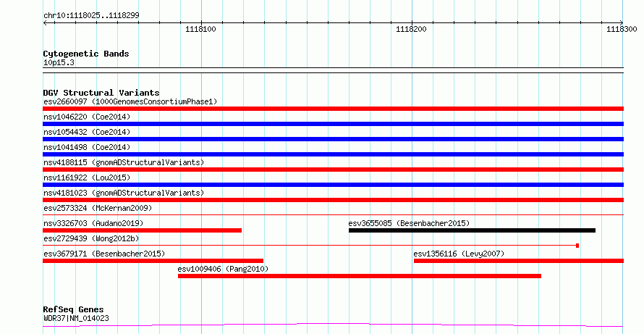Open esv2573324 (McKernan2009) variant label
644x334 pixels.
(98, 208)
